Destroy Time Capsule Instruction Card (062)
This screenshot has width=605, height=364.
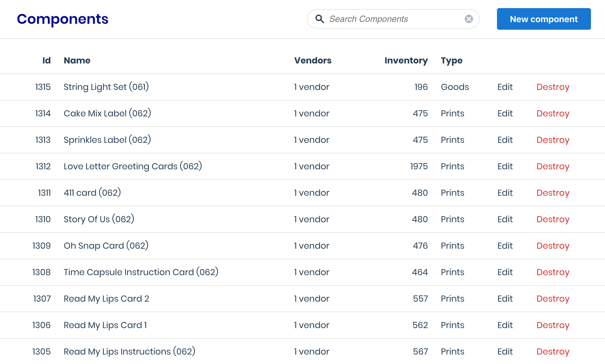click(x=553, y=272)
